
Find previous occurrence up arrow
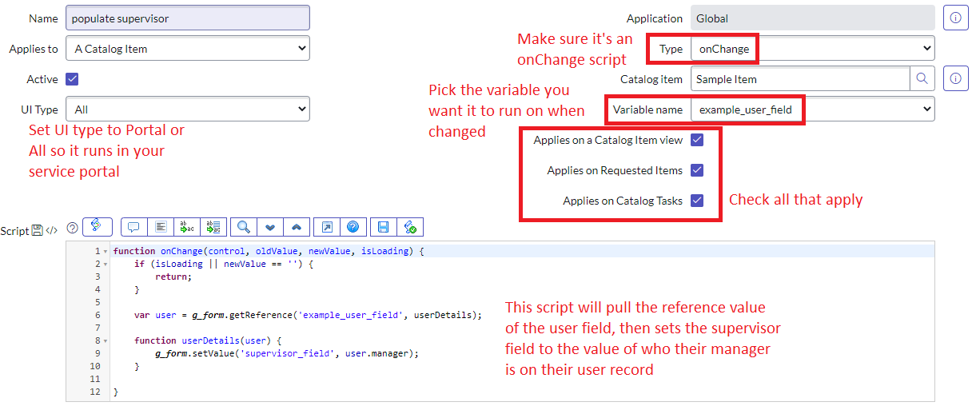(x=297, y=227)
